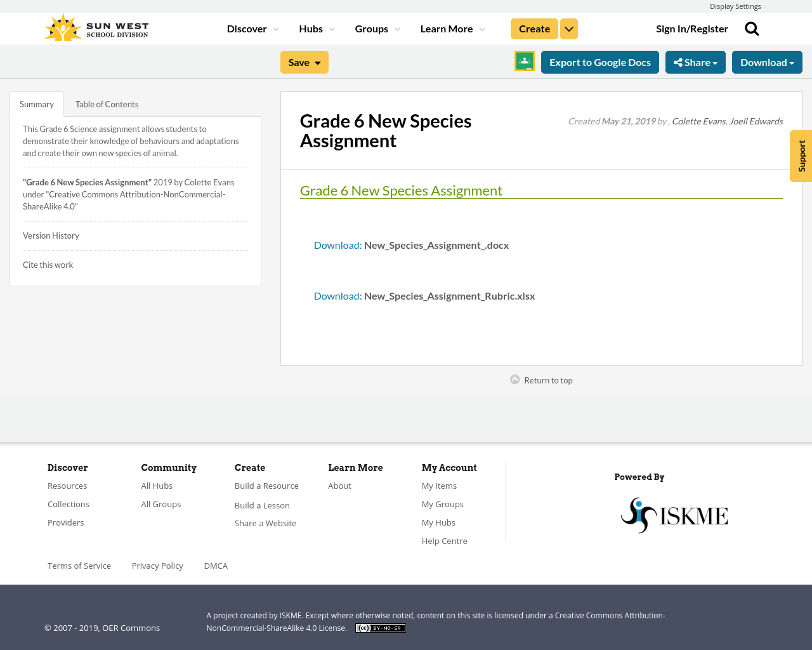This screenshot has height=650, width=812.
Task: Open Display Settings at top right
Action: pyautogui.click(x=735, y=6)
